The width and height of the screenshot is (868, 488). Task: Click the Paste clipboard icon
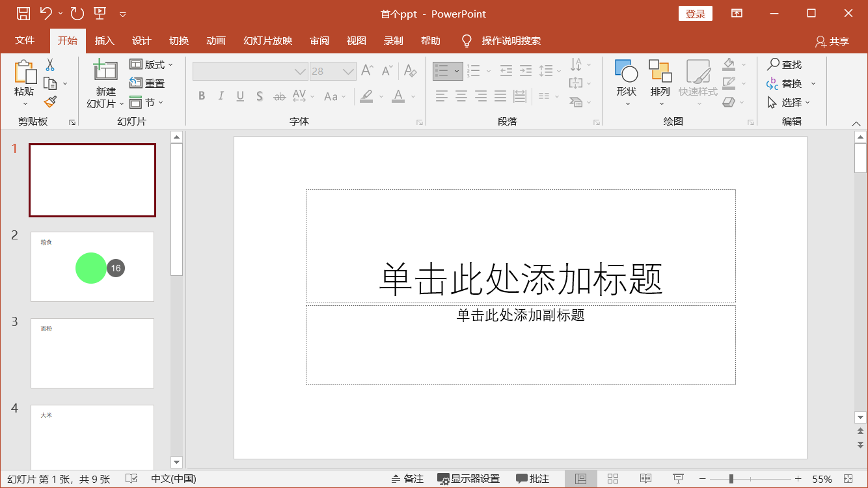[x=25, y=72]
